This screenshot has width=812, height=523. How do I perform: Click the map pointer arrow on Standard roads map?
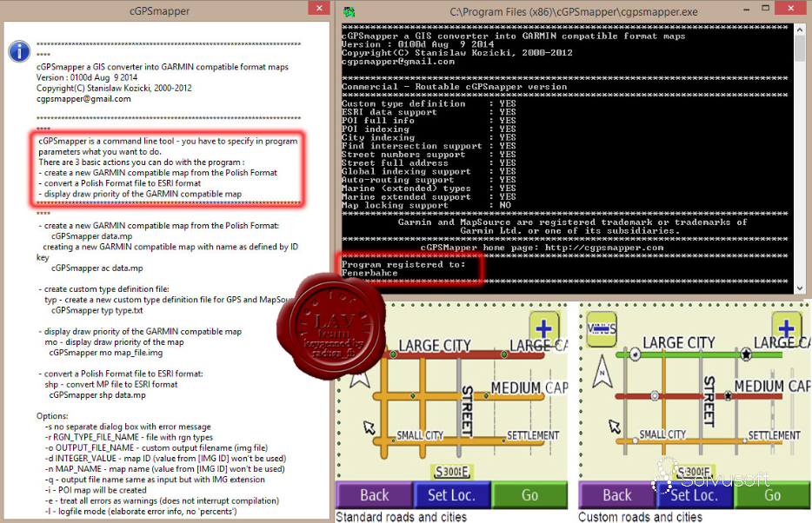369,427
